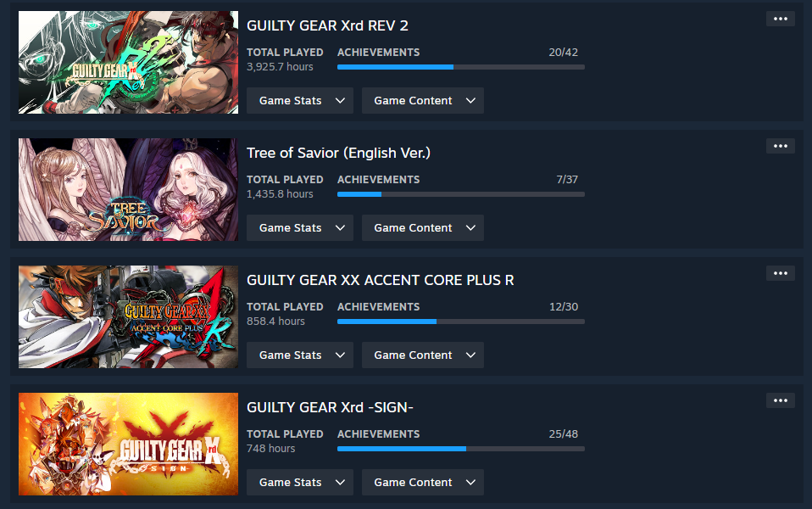Click the GUILTY GEAR Xrd REV 2 cover image
Screen dimensions: 812x509
(129, 62)
